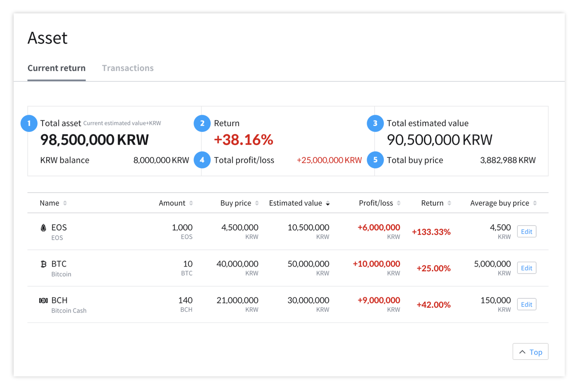This screenshot has height=392, width=579.
Task: Edit BCH average buy price
Action: pyautogui.click(x=526, y=304)
